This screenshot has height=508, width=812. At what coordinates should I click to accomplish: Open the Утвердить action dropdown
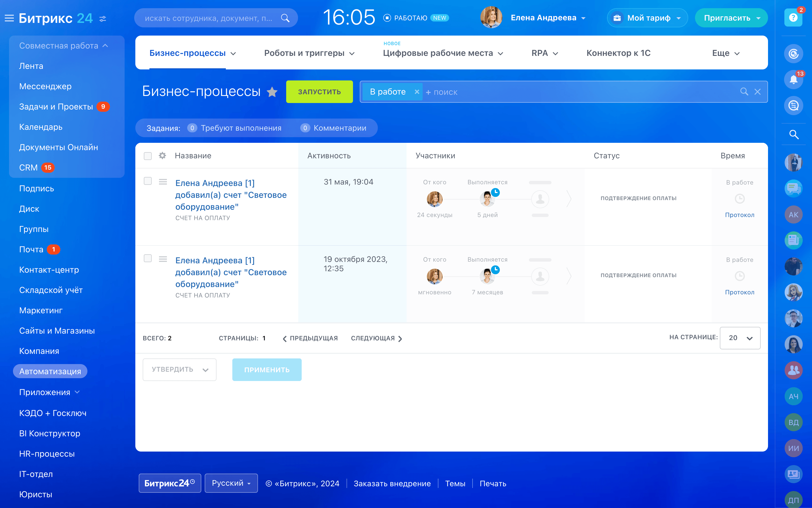180,370
